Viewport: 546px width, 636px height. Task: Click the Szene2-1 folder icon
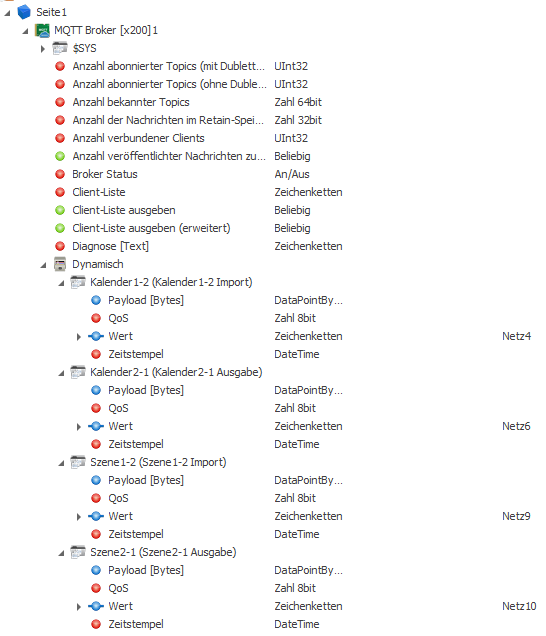[78, 552]
